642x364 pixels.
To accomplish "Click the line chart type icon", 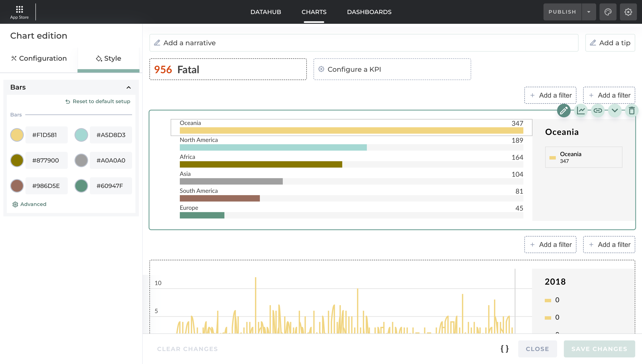I will (x=581, y=110).
